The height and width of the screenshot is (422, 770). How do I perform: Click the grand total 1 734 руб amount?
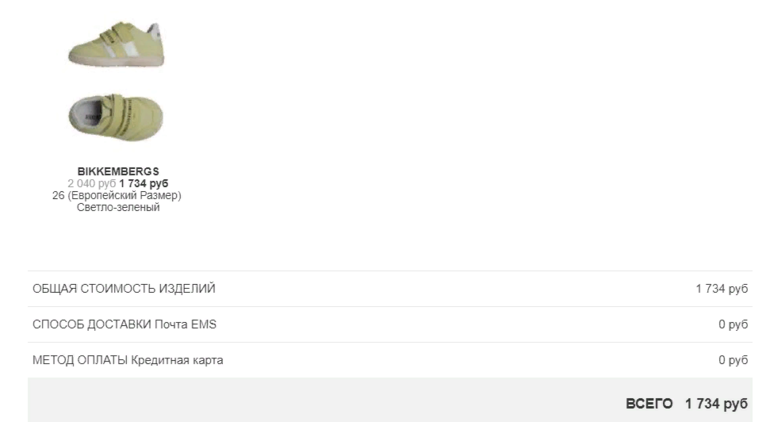(716, 403)
